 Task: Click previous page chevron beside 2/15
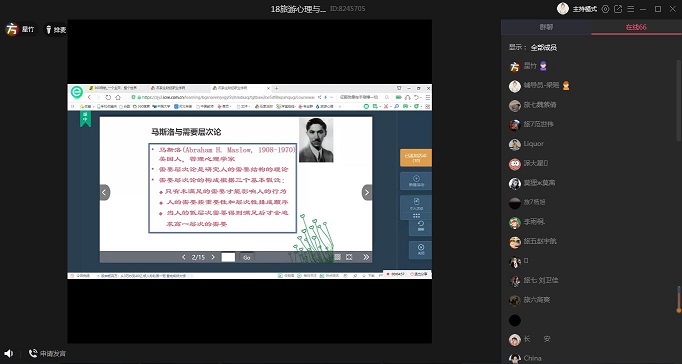[x=184, y=257]
